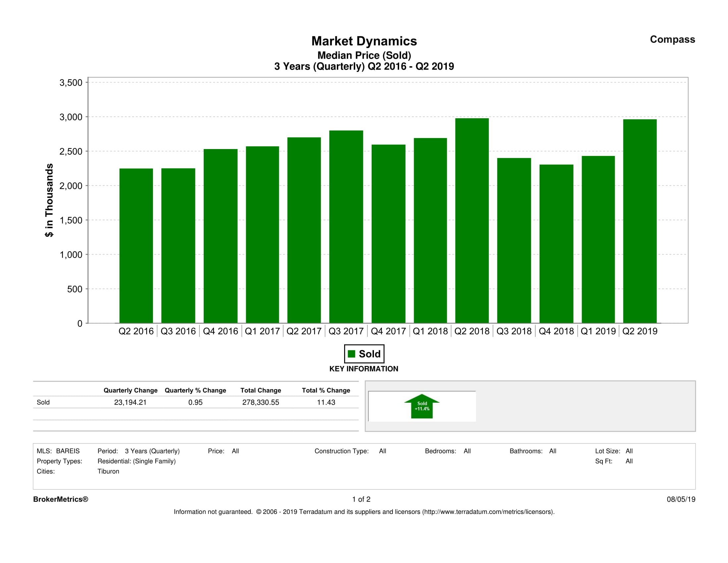Click the Q1 2018 x-axis label
728x563 pixels.
coord(430,331)
